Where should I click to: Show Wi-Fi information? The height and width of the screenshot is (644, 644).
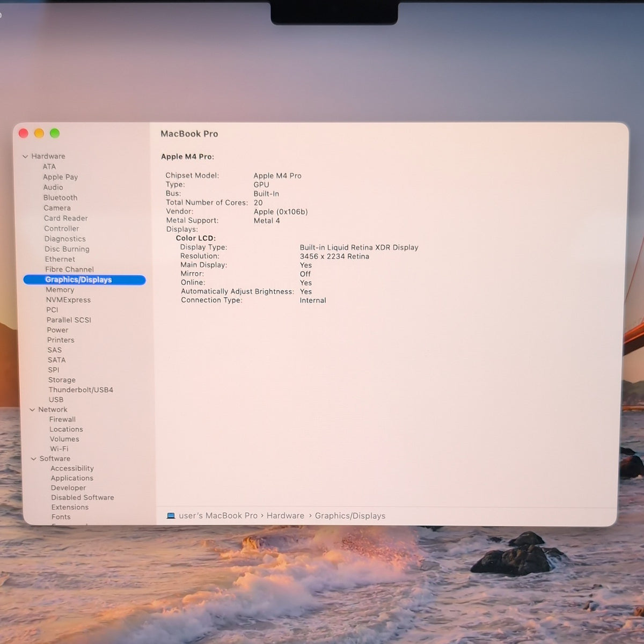point(59,449)
